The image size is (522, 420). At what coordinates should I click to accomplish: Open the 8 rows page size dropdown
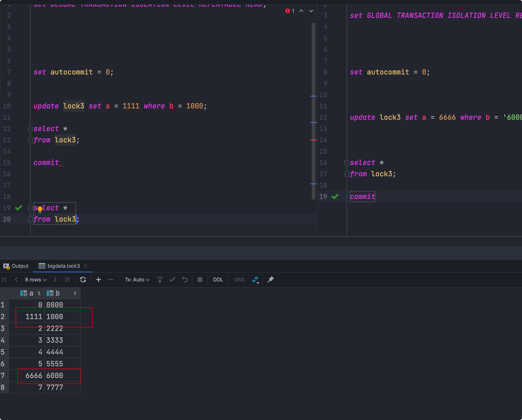[x=36, y=280]
